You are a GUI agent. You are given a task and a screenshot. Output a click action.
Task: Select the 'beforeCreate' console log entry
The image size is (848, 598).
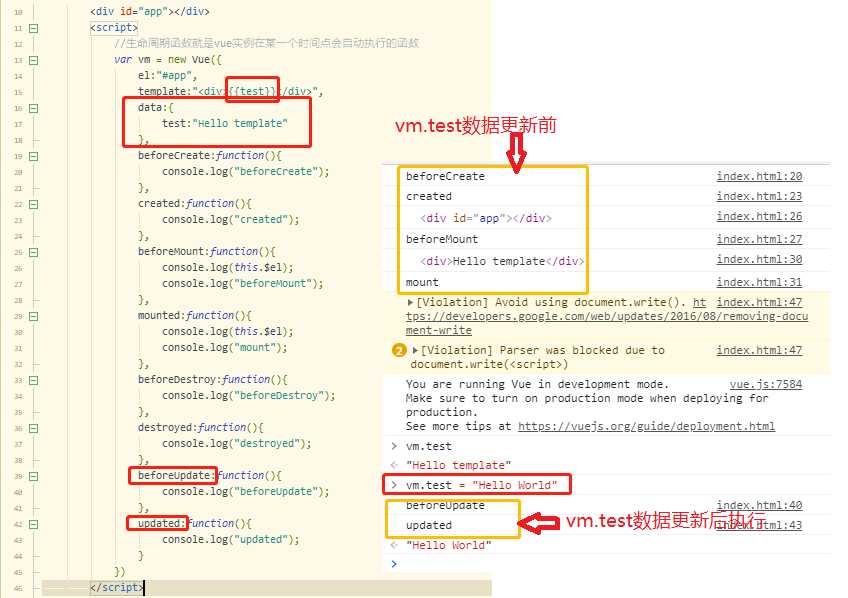point(445,176)
